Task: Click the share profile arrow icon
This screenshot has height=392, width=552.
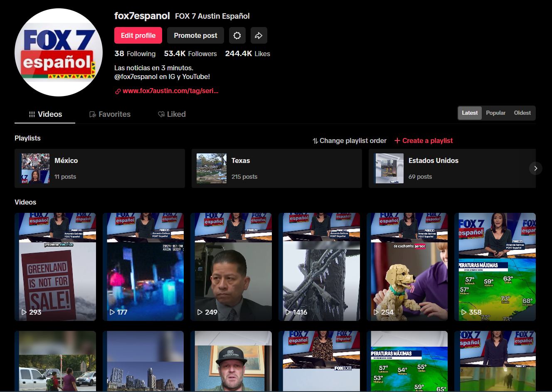Action: click(259, 36)
